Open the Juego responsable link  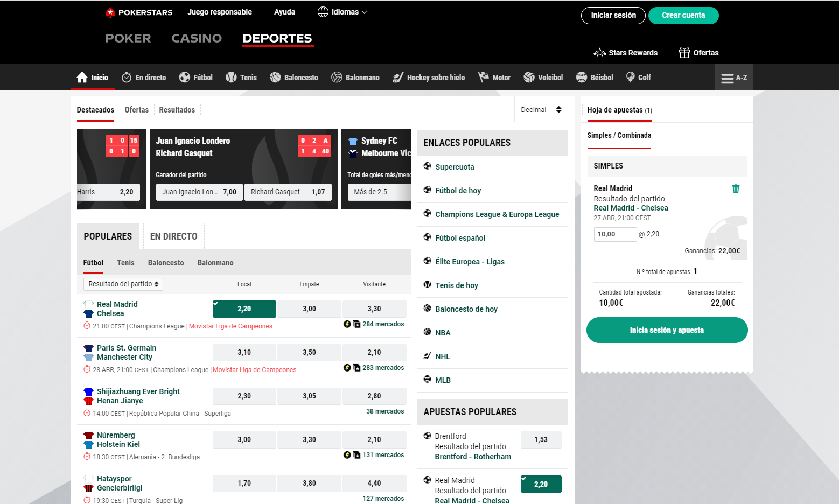click(x=220, y=12)
